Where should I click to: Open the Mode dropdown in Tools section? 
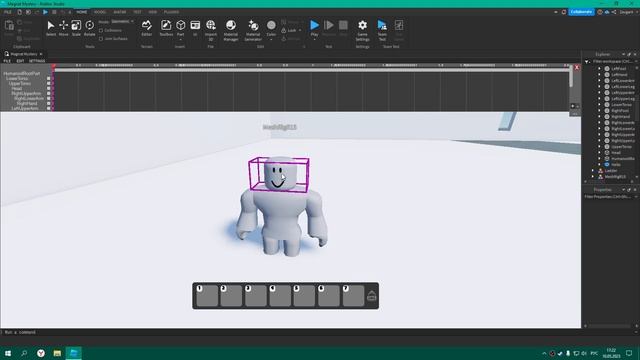(122, 22)
